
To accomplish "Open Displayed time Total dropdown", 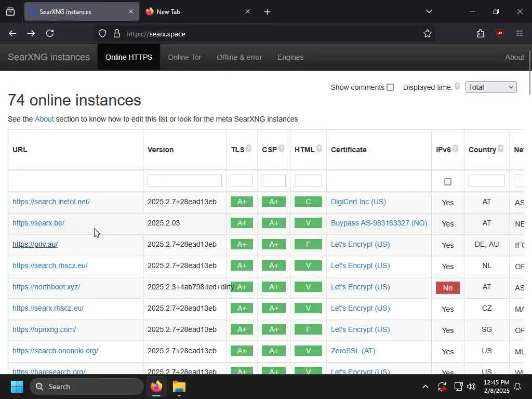I will [491, 87].
